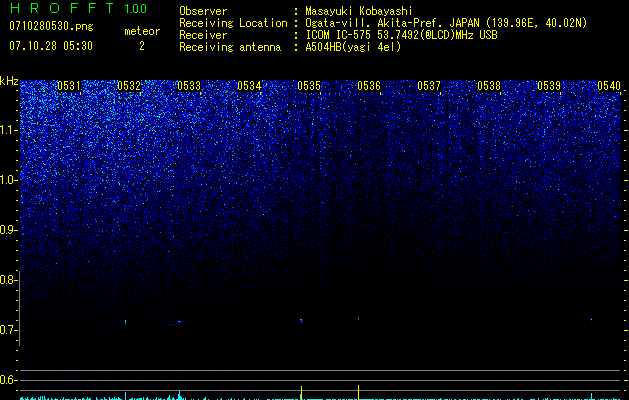
Task: Click the kHz axis unit label
Action: pyautogui.click(x=9, y=82)
